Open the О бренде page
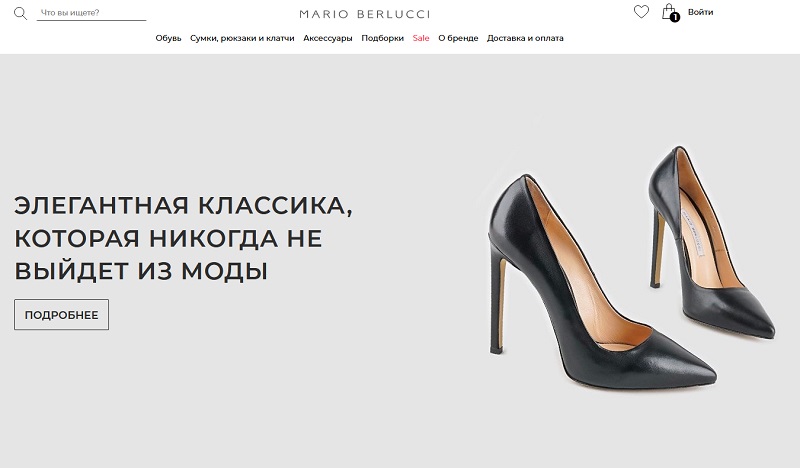This screenshot has width=800, height=468. tap(458, 38)
